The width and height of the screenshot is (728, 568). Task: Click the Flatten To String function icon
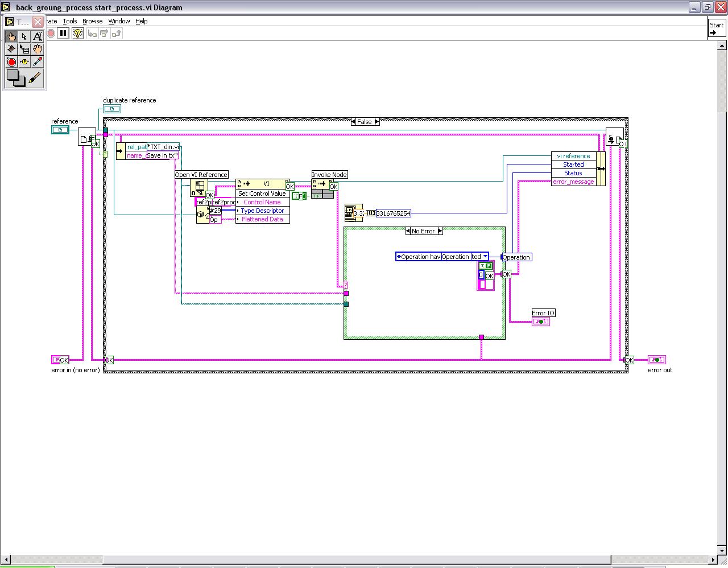pyautogui.click(x=203, y=215)
